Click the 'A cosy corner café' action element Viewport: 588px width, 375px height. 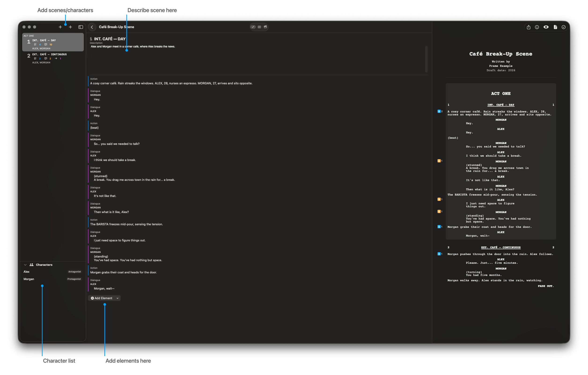click(x=171, y=83)
